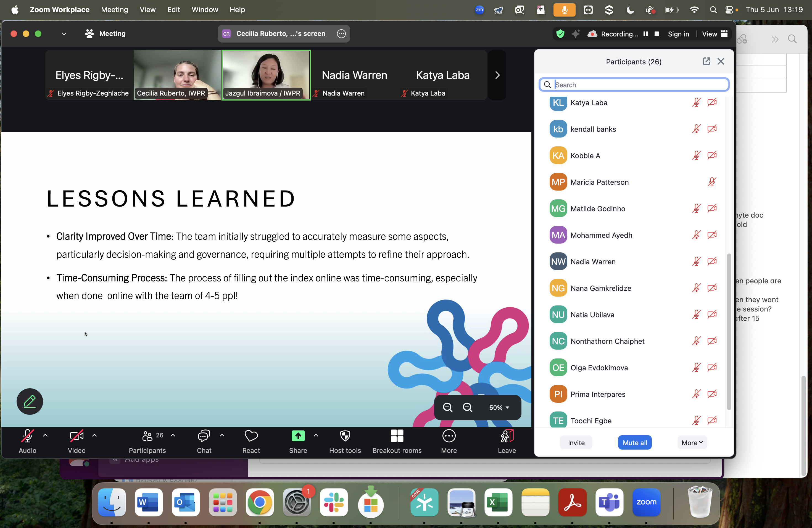Stop the recording
Viewport: 812px width, 528px height.
click(657, 34)
